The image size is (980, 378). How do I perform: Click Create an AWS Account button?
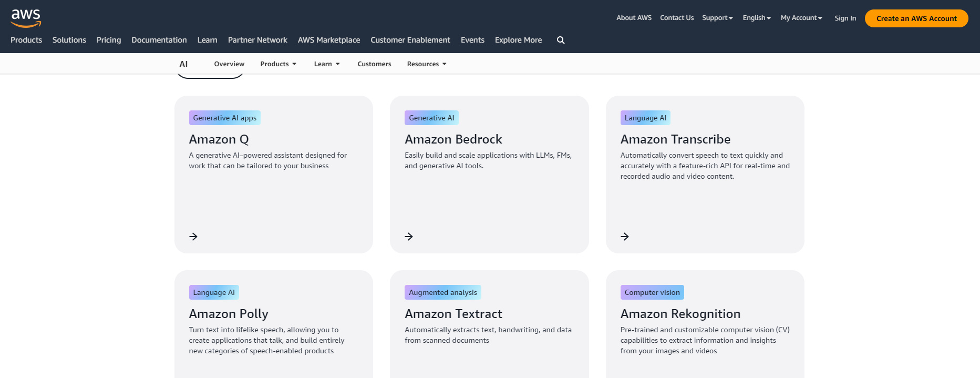click(x=916, y=18)
